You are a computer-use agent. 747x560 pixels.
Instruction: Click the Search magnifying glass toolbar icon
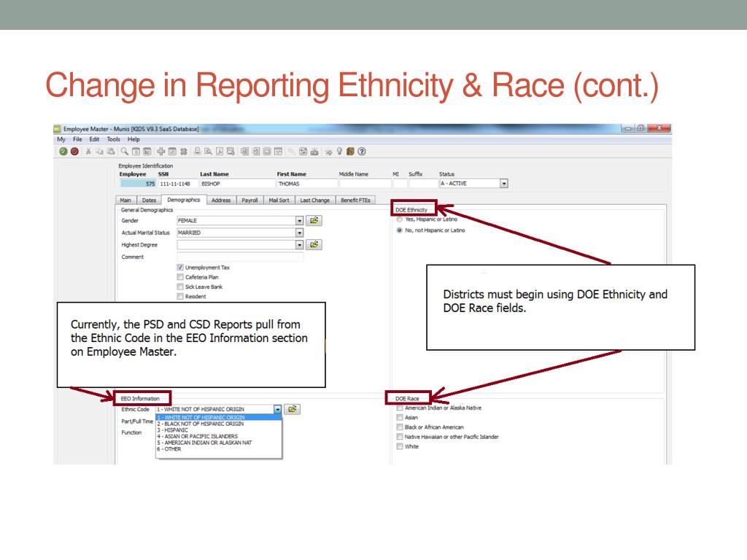[x=124, y=152]
